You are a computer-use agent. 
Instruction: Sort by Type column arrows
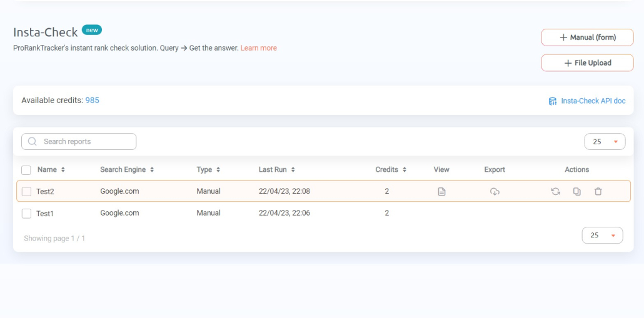pyautogui.click(x=218, y=169)
